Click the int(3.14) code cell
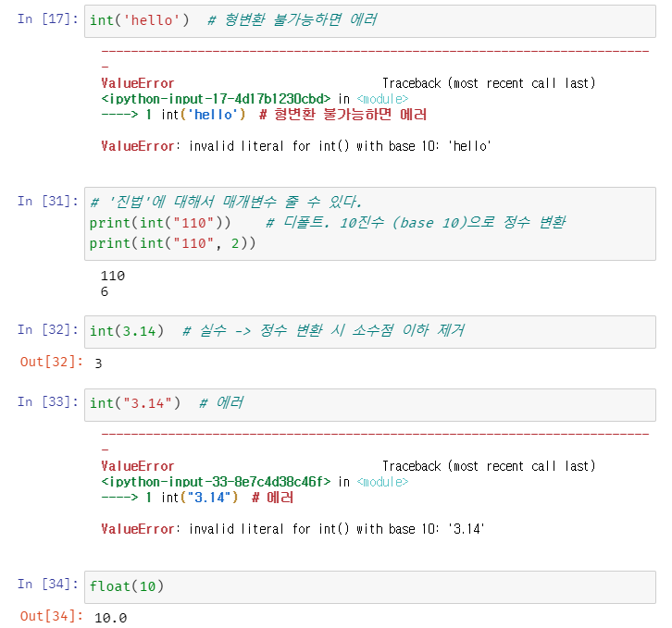Viewport: 672px width, 628px height. pyautogui.click(x=370, y=332)
